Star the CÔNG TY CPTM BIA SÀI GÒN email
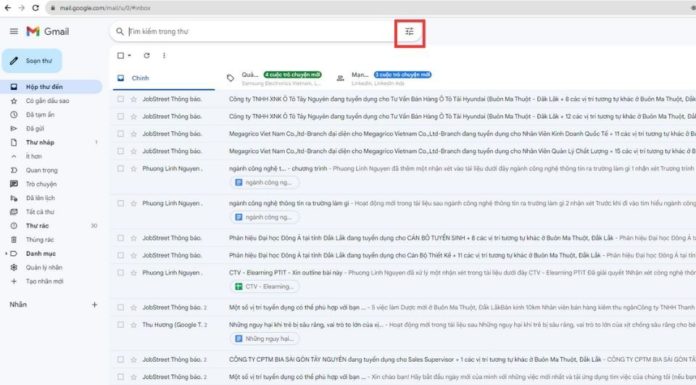 coord(134,360)
